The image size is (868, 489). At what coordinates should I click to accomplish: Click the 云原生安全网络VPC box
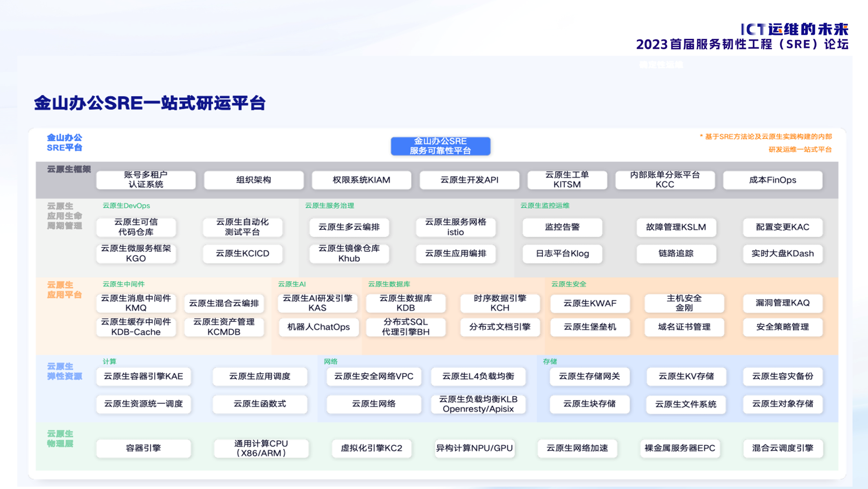(374, 376)
